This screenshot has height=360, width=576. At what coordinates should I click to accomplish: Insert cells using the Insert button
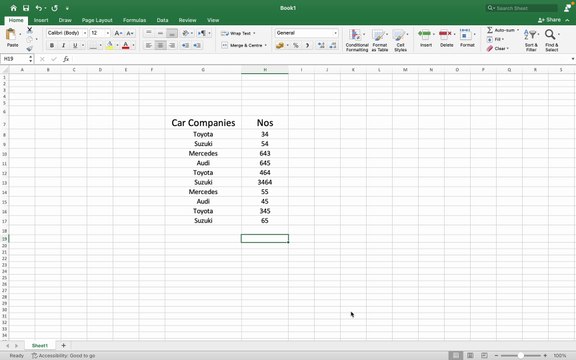(425, 38)
